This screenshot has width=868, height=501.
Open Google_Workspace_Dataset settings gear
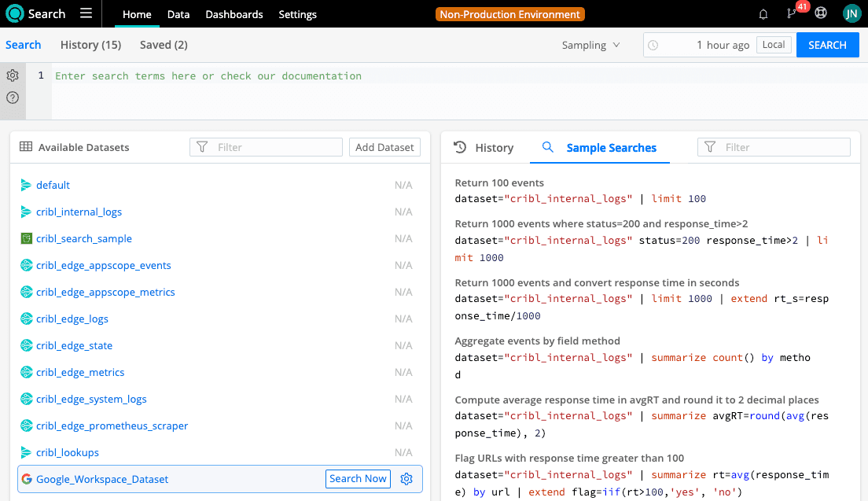[x=406, y=479]
